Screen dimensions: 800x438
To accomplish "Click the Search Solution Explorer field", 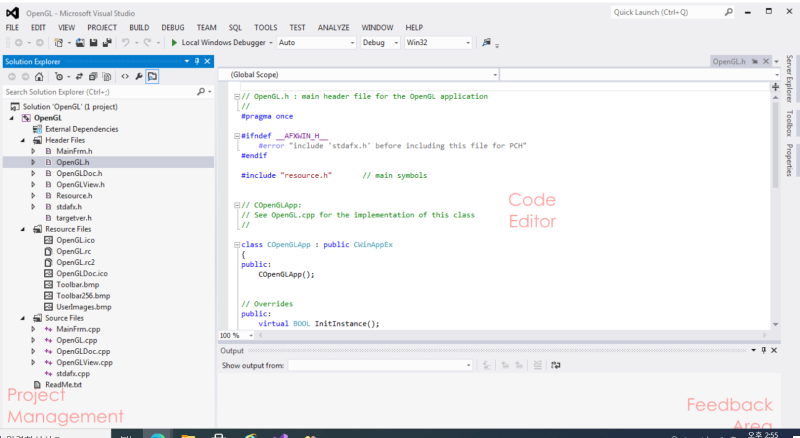I will [x=100, y=92].
